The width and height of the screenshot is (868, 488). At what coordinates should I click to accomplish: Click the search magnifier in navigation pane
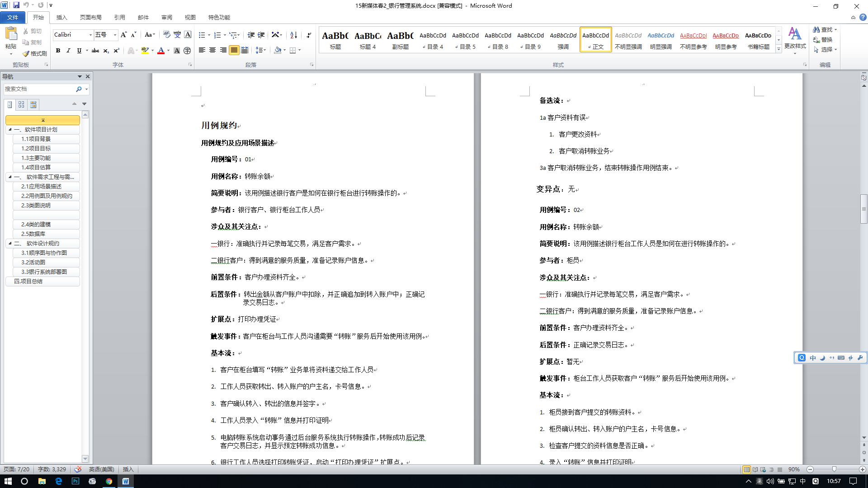(79, 89)
